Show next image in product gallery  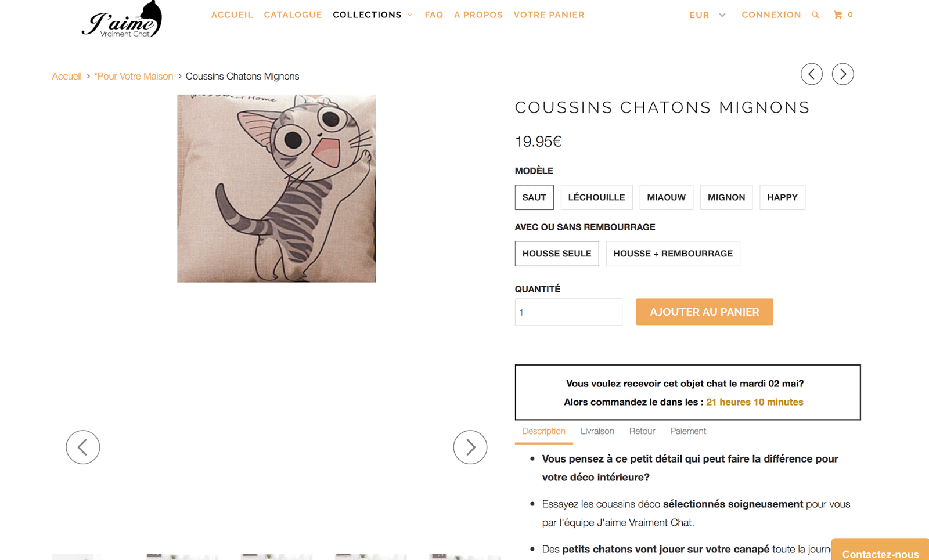coord(470,447)
